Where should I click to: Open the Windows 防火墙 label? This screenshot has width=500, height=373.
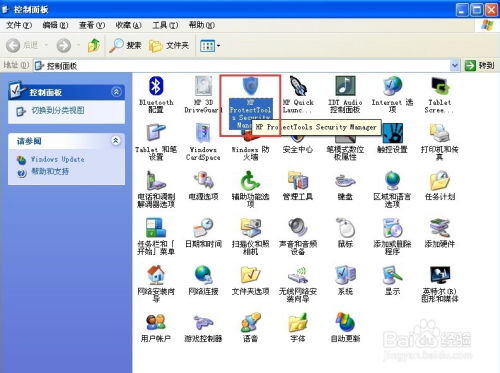pos(250,153)
